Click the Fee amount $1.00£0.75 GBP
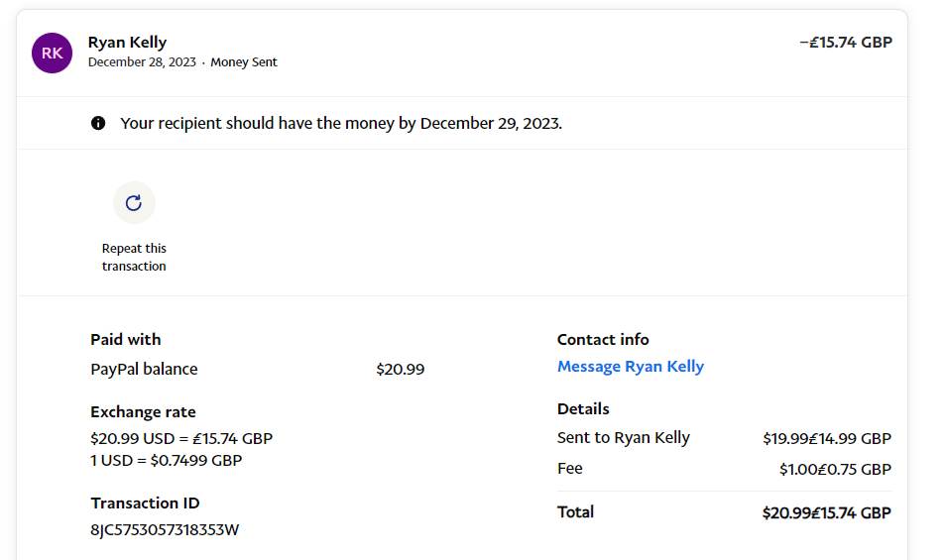Image resolution: width=944 pixels, height=560 pixels. [835, 469]
